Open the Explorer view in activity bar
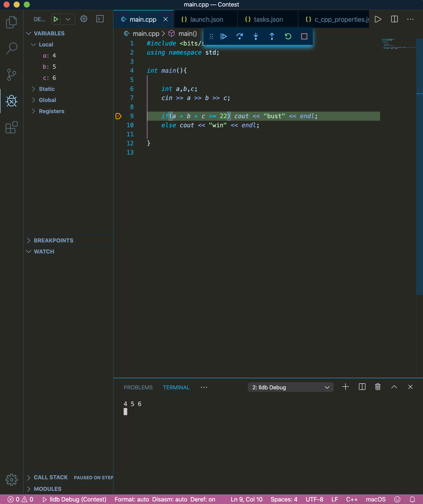Screen dimensions: 423x504 [x=11, y=22]
